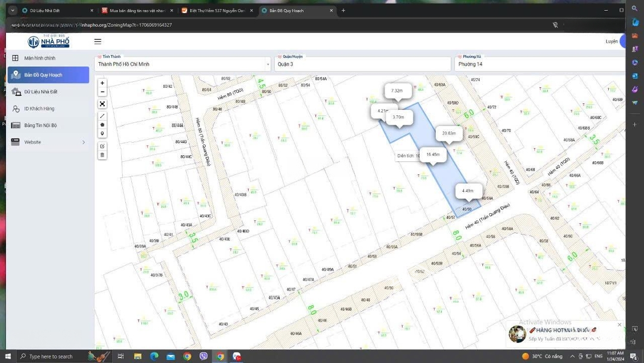The height and width of the screenshot is (363, 644).
Task: Select the line measurement tool
Action: (103, 116)
